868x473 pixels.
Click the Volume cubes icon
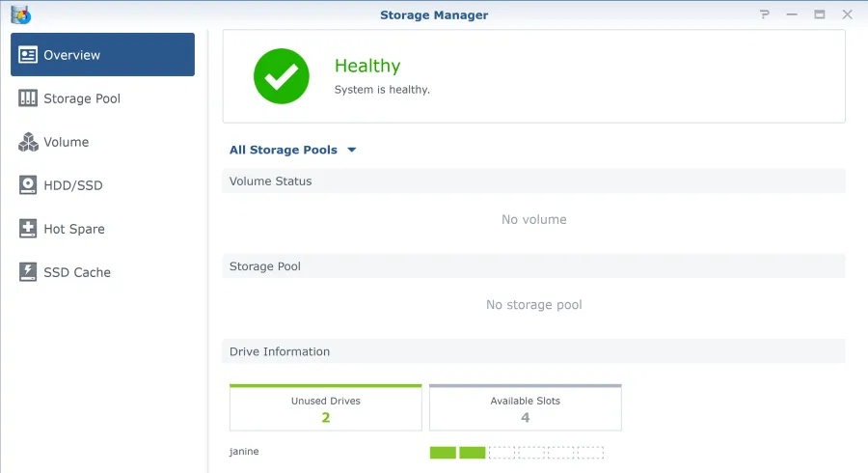[28, 142]
